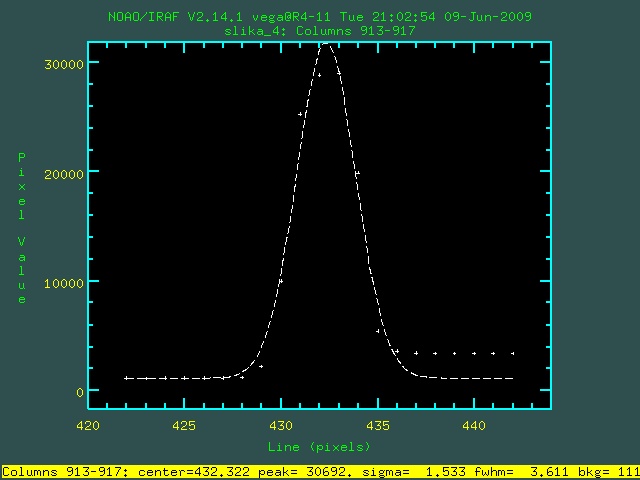
Task: Click the 440 x-axis tick label
Action: click(x=474, y=426)
